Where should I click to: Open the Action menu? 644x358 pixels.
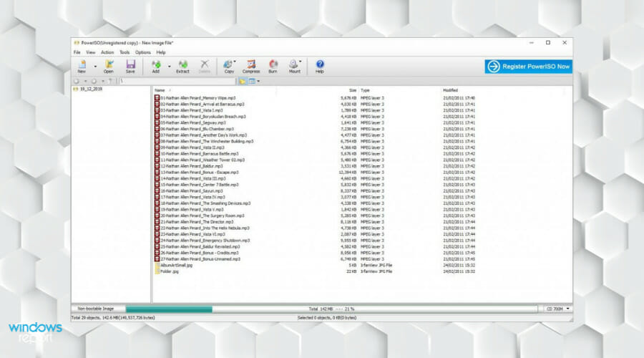pyautogui.click(x=107, y=52)
